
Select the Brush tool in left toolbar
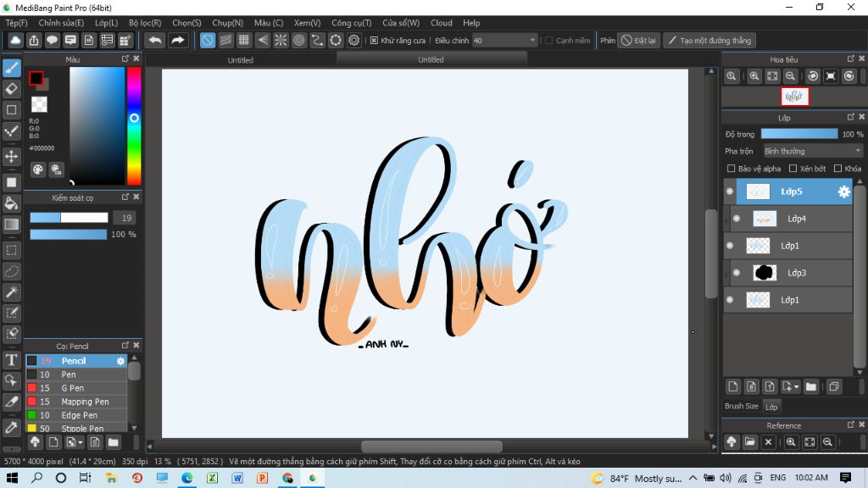click(12, 68)
